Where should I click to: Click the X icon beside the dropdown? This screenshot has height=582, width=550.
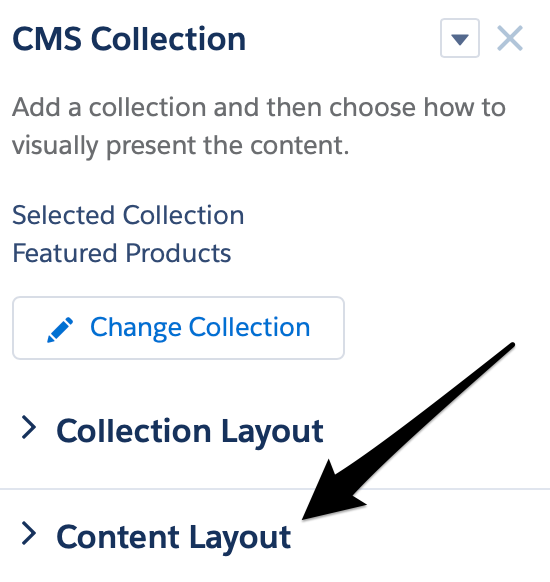(510, 38)
